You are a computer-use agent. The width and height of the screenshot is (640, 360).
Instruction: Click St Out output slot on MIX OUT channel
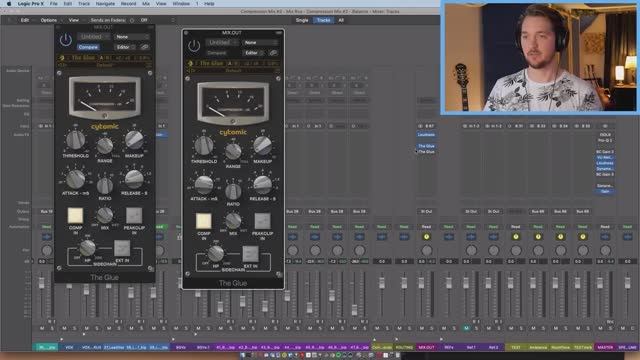(427, 211)
